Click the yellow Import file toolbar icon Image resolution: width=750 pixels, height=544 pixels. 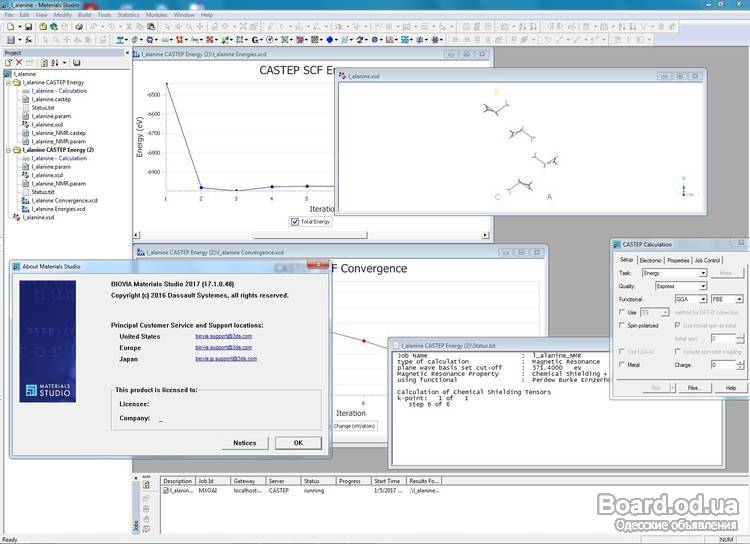tap(43, 26)
